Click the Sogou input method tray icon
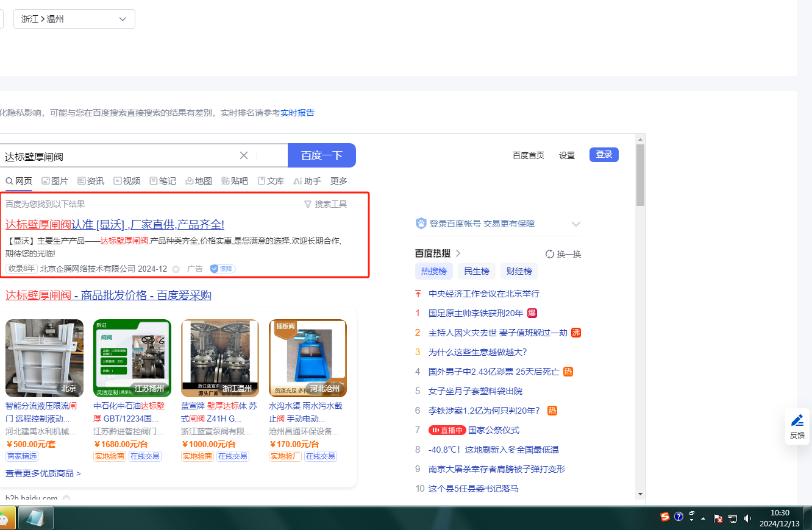 (665, 517)
